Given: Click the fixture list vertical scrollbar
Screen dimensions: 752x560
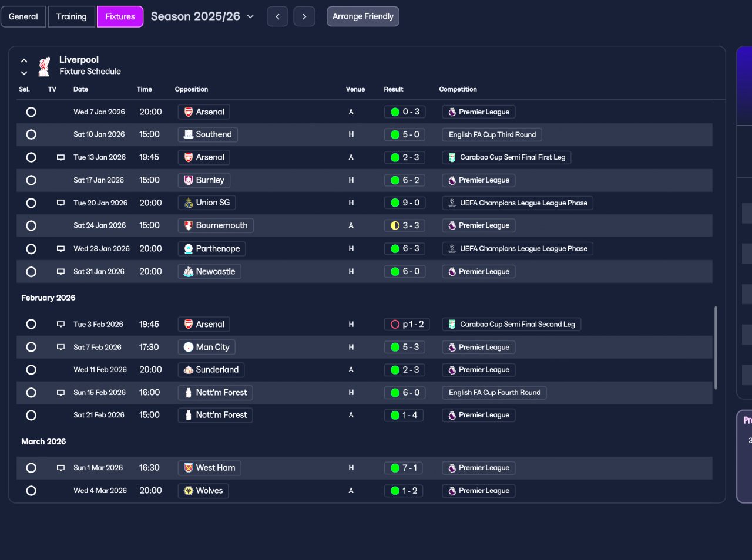Looking at the screenshot, I should tap(716, 348).
